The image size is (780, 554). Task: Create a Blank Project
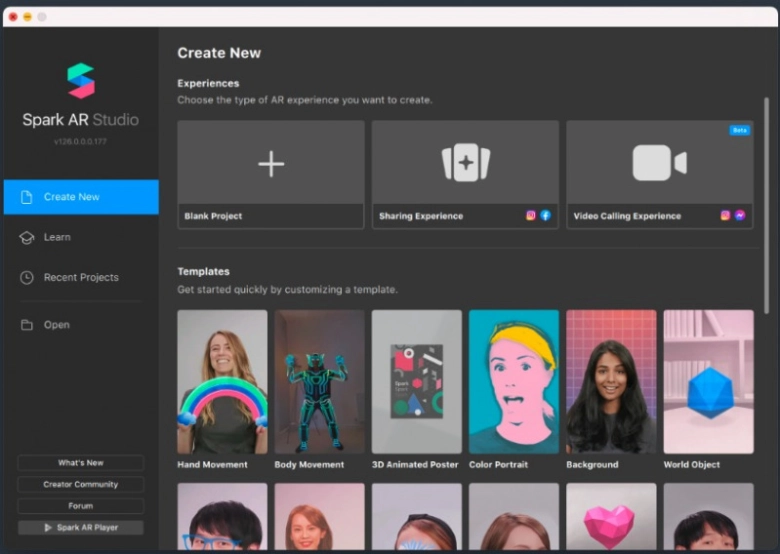coord(271,175)
